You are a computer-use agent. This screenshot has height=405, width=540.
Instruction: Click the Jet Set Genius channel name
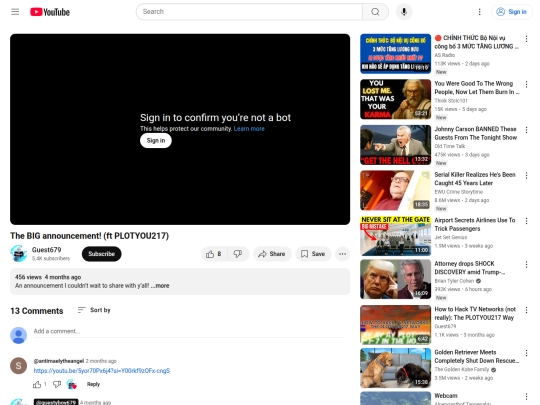click(x=450, y=237)
